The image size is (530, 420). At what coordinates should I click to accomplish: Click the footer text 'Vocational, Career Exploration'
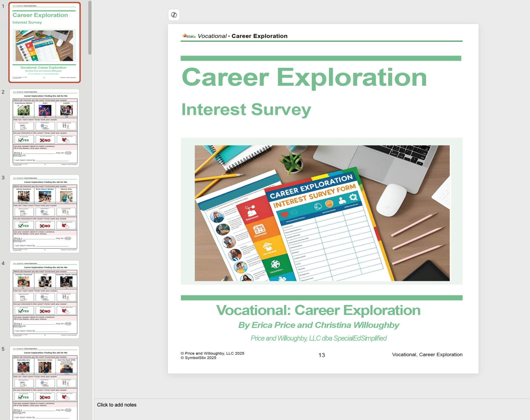pyautogui.click(x=427, y=355)
